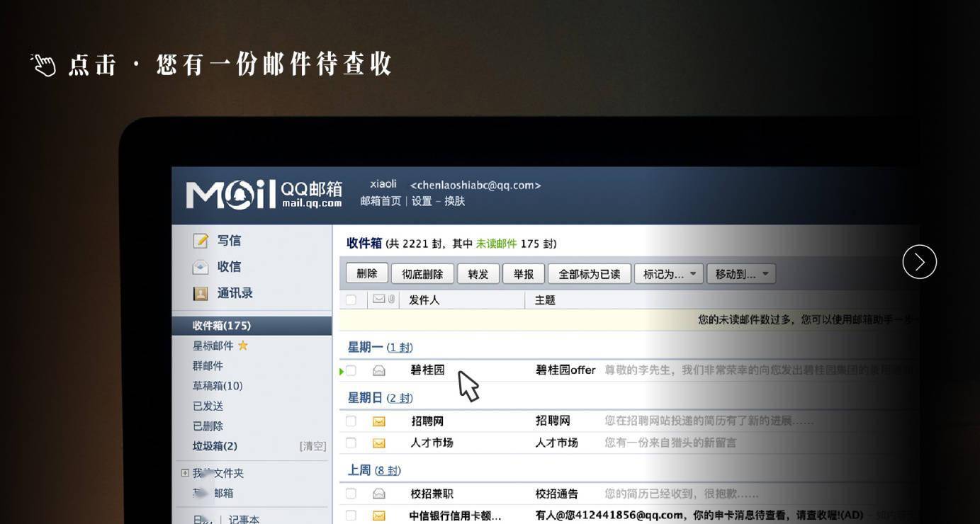The image size is (980, 524).
Task: Check the 招聘网 email checkbox
Action: click(x=351, y=421)
